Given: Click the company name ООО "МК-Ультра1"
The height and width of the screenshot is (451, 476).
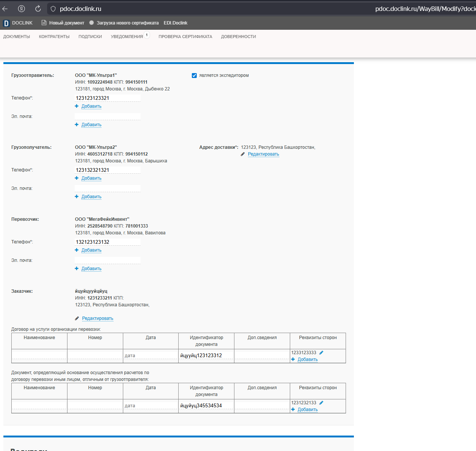Looking at the screenshot, I should pyautogui.click(x=96, y=75).
